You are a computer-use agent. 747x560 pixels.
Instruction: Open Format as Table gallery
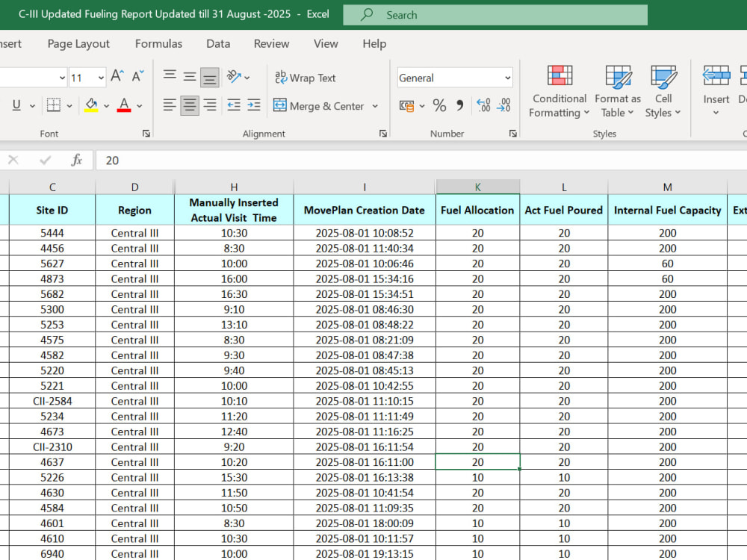618,91
